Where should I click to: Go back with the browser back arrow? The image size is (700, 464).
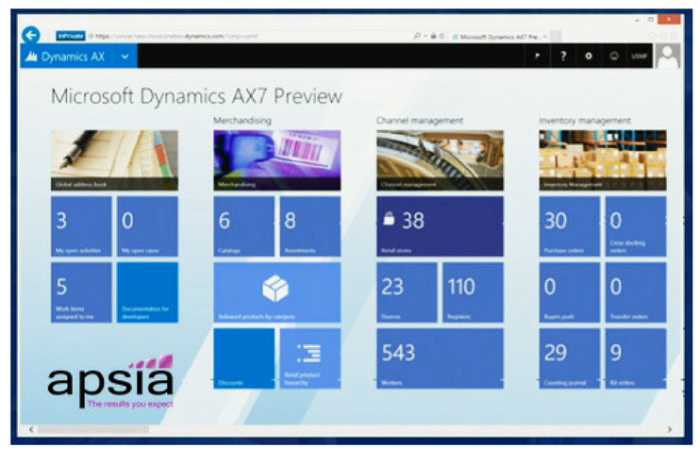(31, 35)
